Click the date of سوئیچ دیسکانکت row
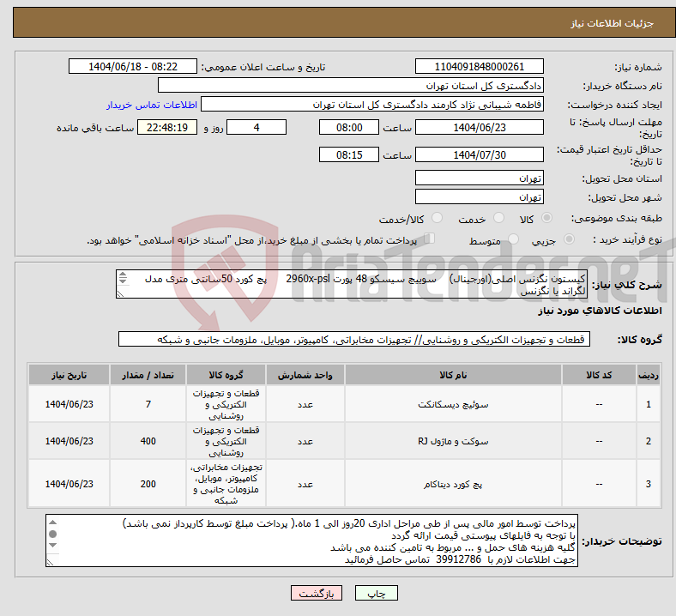 tap(69, 404)
